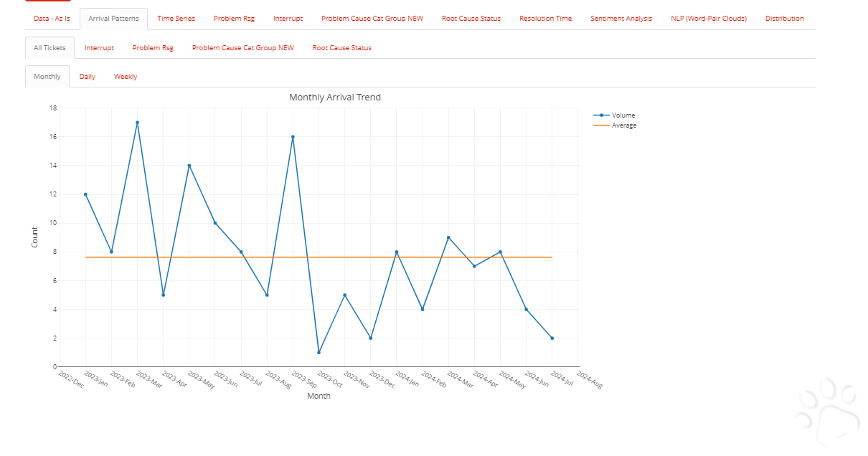Click the 2024-Jan data point at 8
The image size is (868, 456).
pyautogui.click(x=397, y=252)
